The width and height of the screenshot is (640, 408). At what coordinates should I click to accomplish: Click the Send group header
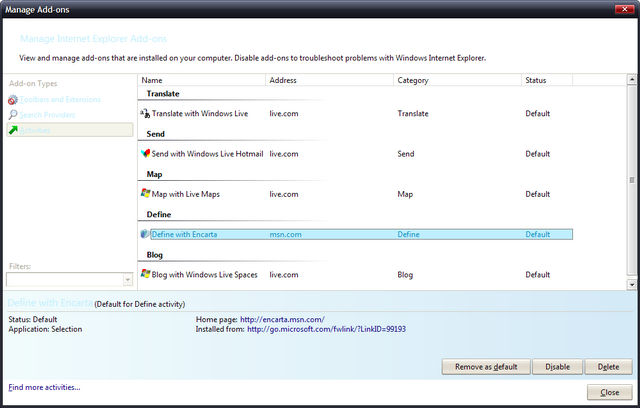click(x=156, y=134)
